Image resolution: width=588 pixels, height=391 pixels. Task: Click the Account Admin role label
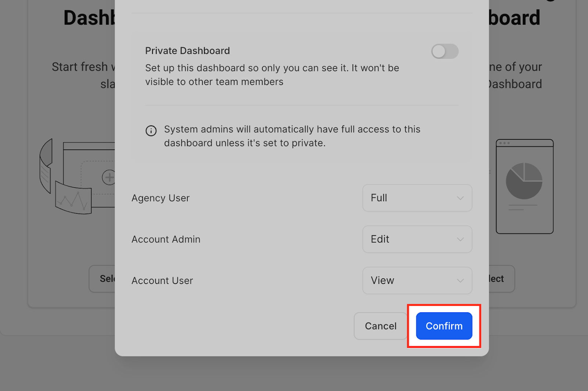(x=166, y=239)
